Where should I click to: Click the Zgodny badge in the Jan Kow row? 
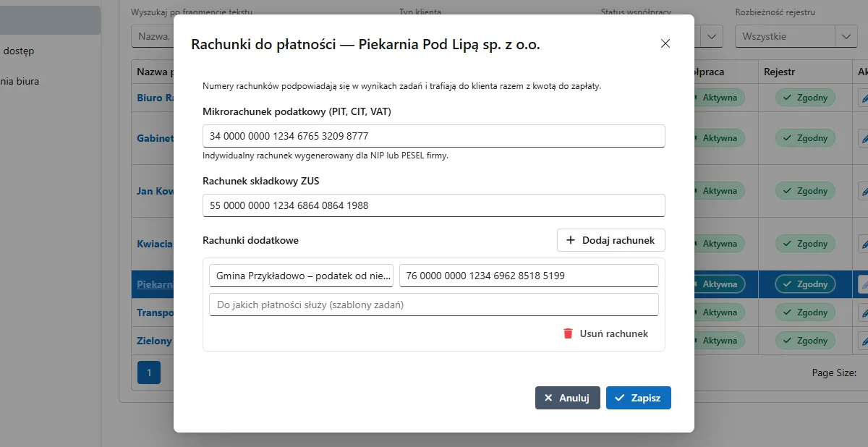[x=805, y=191]
